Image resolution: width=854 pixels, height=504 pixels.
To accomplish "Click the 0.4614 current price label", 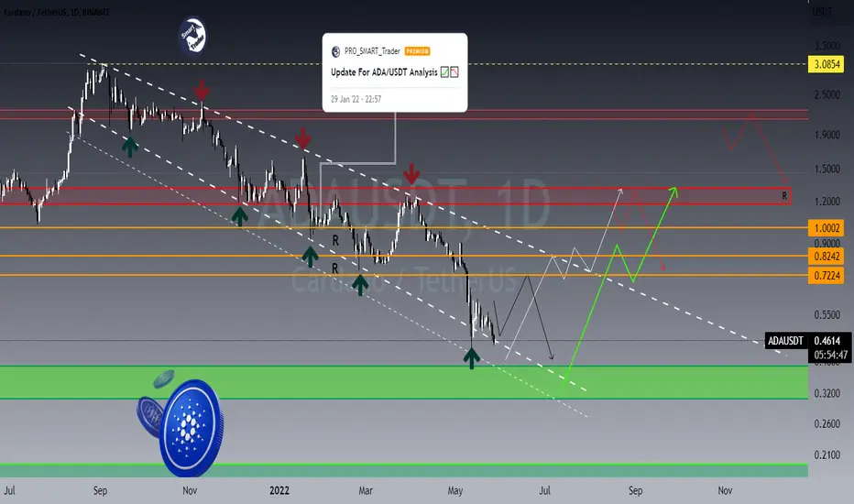I will click(827, 341).
